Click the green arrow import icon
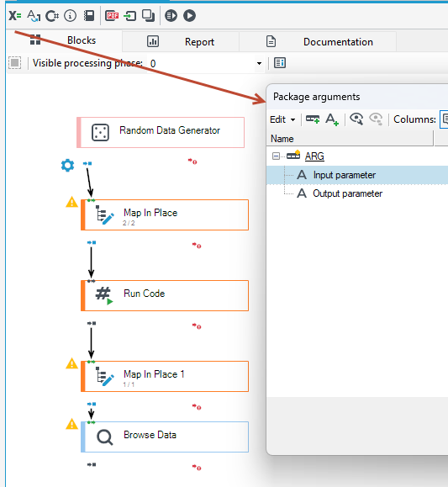This screenshot has width=448, height=487. point(130,16)
